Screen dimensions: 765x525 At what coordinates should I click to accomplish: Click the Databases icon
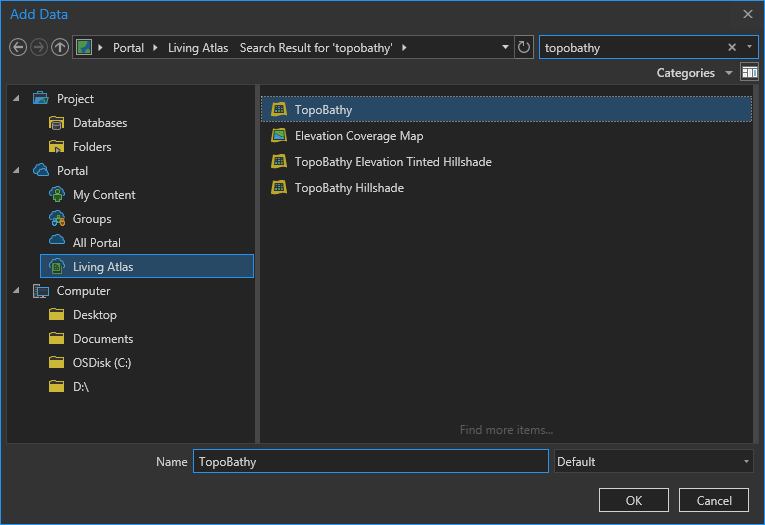[x=57, y=122]
